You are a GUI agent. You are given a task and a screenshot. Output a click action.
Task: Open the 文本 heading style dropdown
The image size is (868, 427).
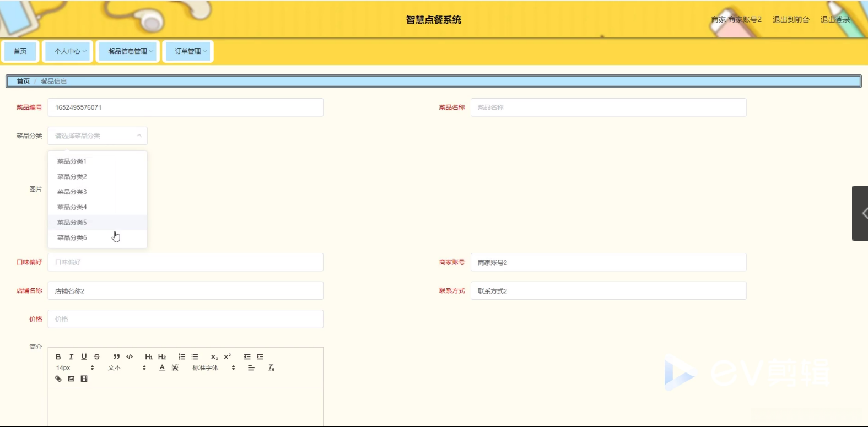coord(127,367)
